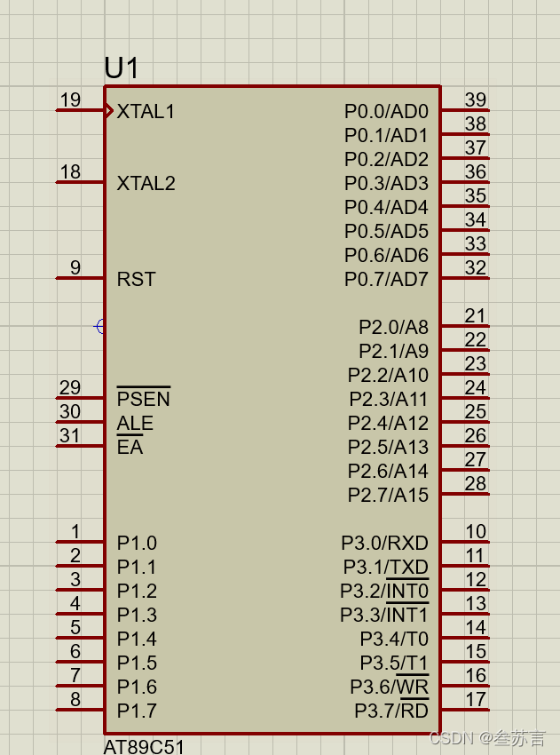Click pin number 18 at XTAL2
This screenshot has height=755, width=560.
pos(70,172)
